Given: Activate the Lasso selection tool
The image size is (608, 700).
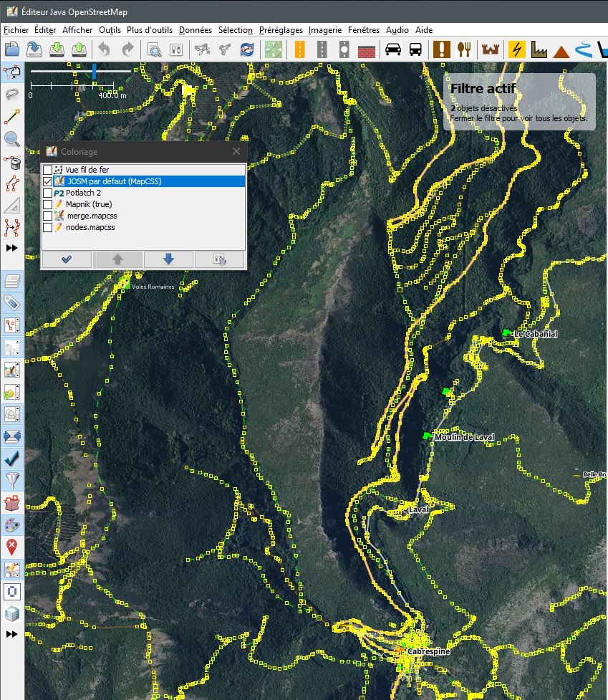Looking at the screenshot, I should pos(12,94).
